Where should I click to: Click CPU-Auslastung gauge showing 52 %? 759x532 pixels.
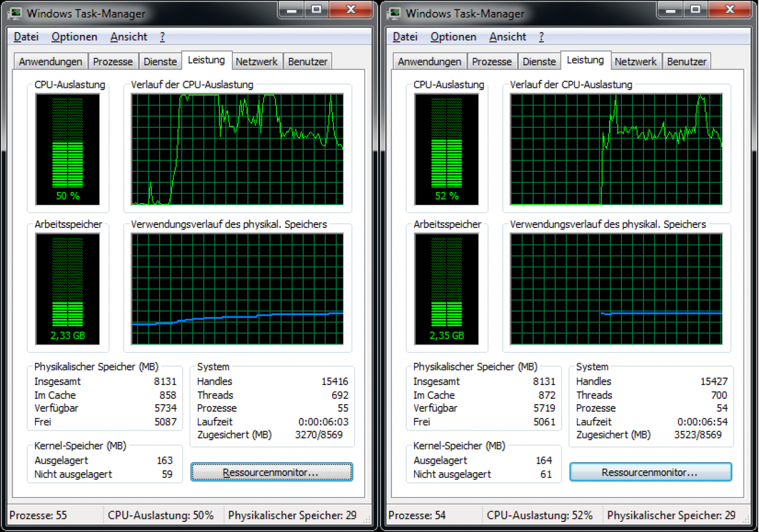pos(447,149)
